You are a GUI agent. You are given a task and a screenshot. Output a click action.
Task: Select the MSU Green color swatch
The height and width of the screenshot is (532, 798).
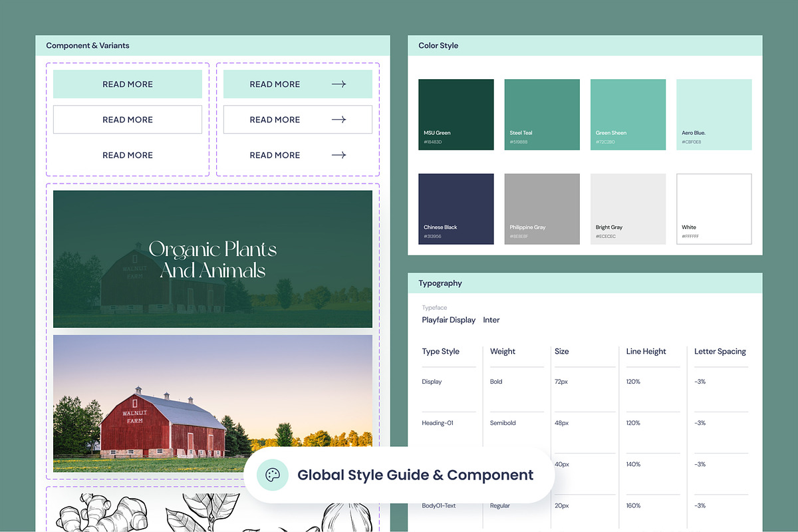pos(456,114)
